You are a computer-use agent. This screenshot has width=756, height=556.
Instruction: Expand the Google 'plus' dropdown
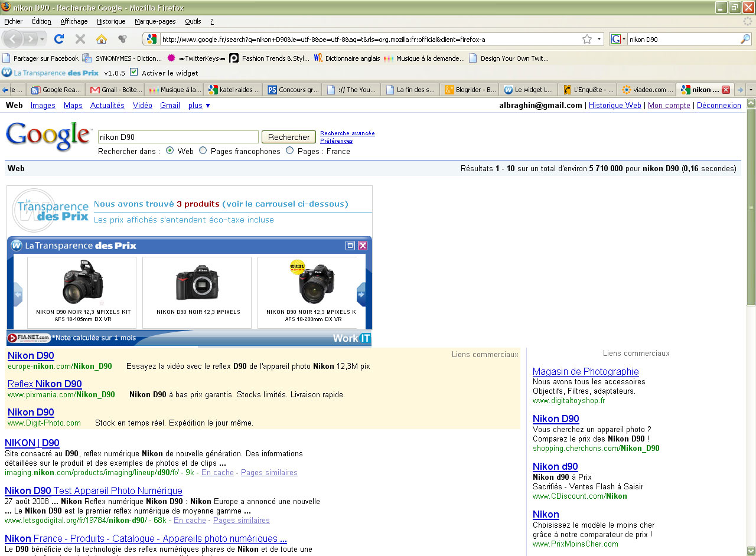pyautogui.click(x=199, y=106)
